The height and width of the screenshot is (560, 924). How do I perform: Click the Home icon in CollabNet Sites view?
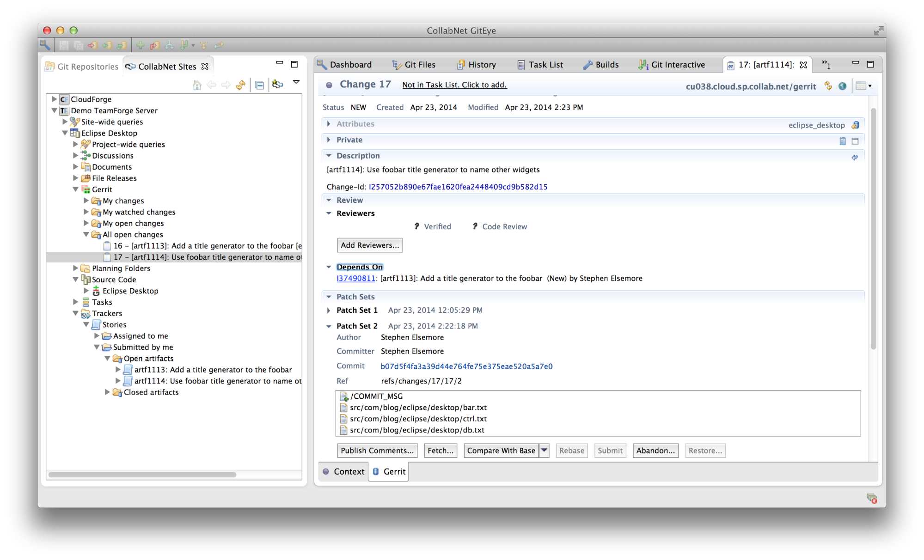[x=197, y=85]
